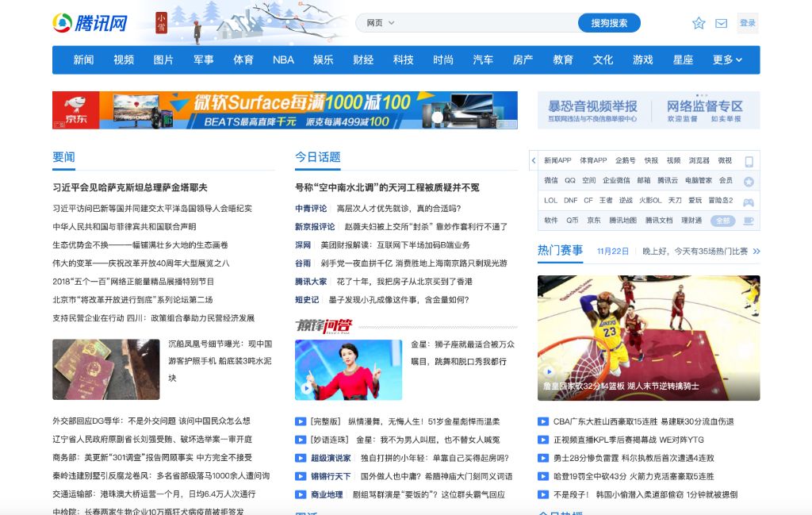Click video icon beside 哈登19罚全中砍43分
Image resolution: width=812 pixels, height=515 pixels.
(x=542, y=476)
